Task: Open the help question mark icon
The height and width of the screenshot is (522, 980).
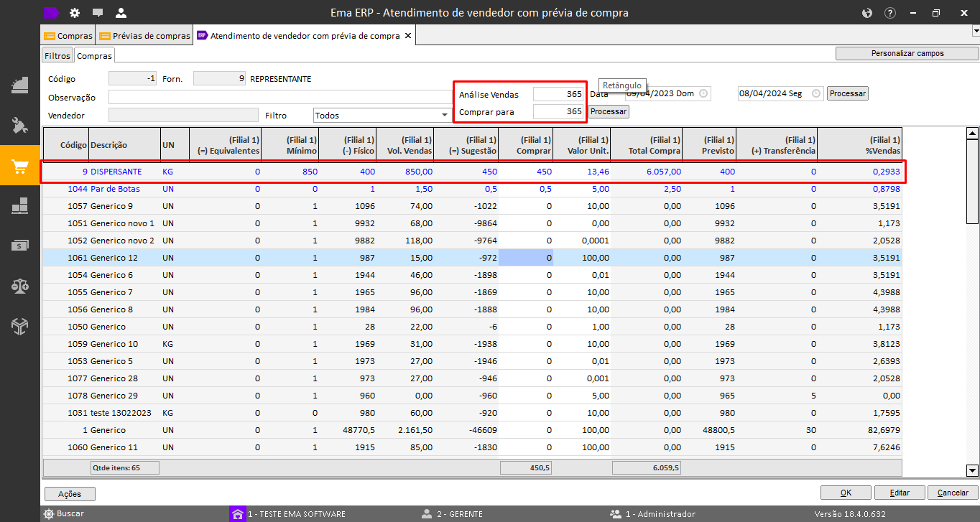Action: tap(890, 13)
